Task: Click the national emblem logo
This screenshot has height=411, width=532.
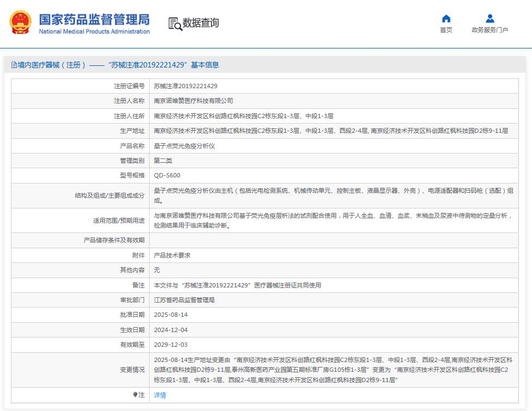Action: coord(20,22)
